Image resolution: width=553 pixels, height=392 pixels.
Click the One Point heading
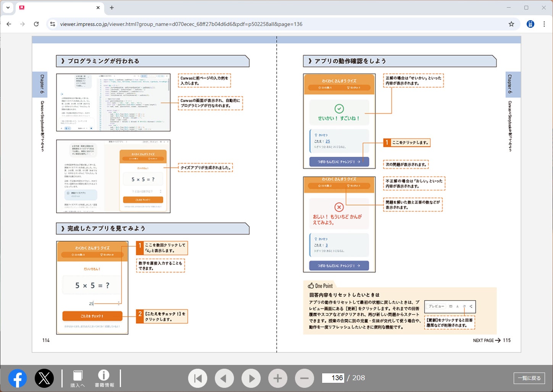[x=320, y=286]
